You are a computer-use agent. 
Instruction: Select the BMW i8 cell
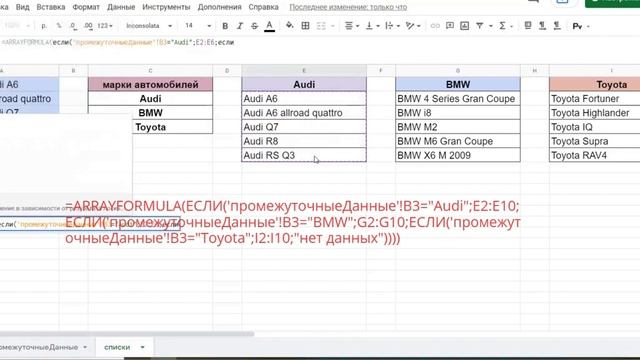click(x=458, y=113)
